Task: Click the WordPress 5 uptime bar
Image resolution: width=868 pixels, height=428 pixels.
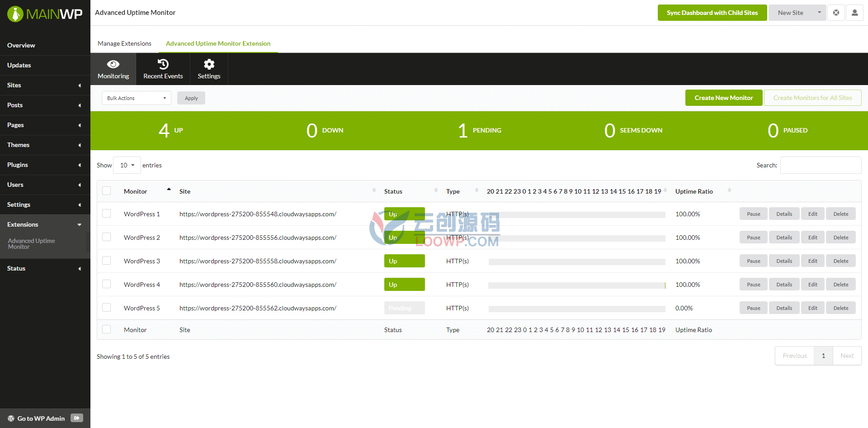Action: 577,309
